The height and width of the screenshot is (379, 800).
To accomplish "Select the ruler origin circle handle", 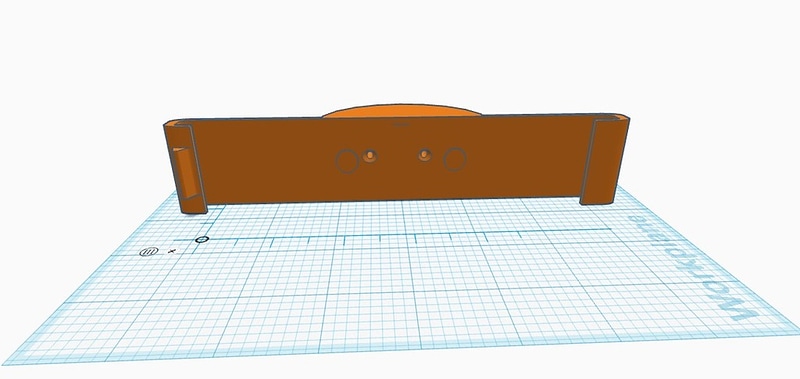I will (202, 239).
